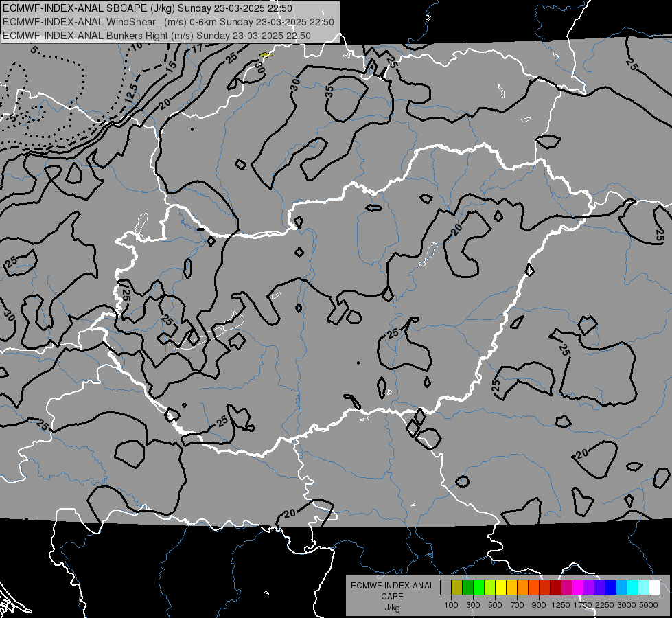Viewport: 672px width, 618px height.
Task: Click the 12.5 dashed contour label
Action: tap(132, 93)
